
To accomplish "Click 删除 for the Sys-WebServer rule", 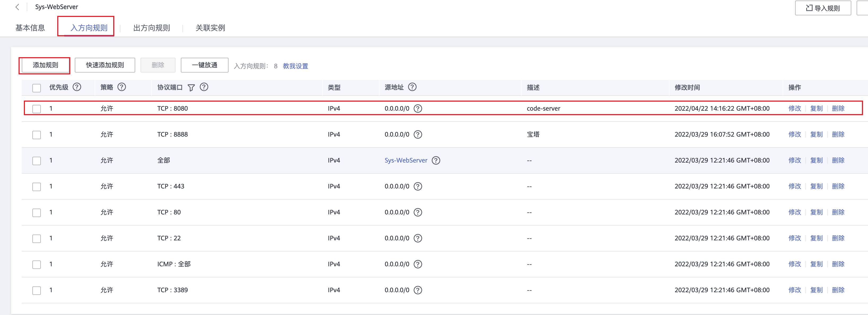I will [838, 160].
